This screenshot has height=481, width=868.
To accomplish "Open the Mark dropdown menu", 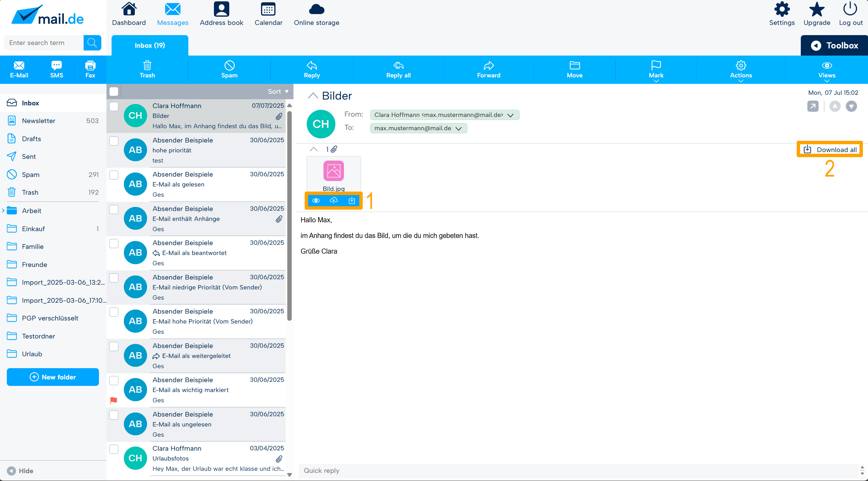I will point(656,71).
